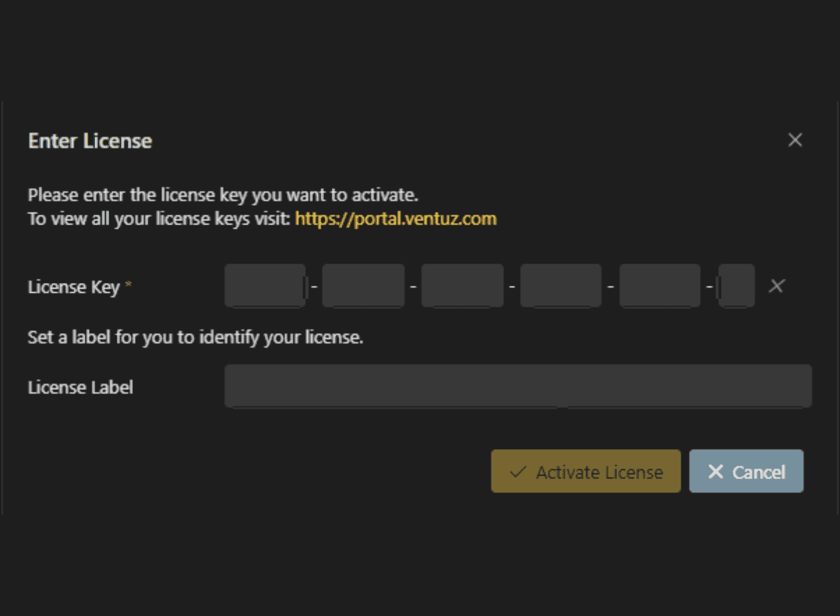Click the X icon on Cancel button
This screenshot has width=840, height=616.
click(x=715, y=472)
